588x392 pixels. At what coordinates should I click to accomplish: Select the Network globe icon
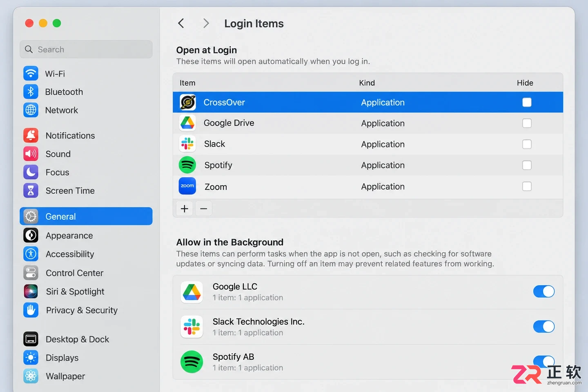click(x=31, y=110)
